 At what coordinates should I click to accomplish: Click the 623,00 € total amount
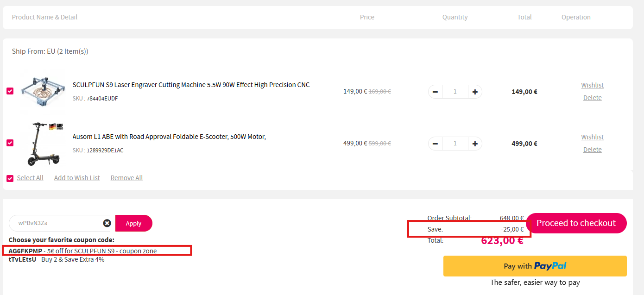tap(502, 241)
